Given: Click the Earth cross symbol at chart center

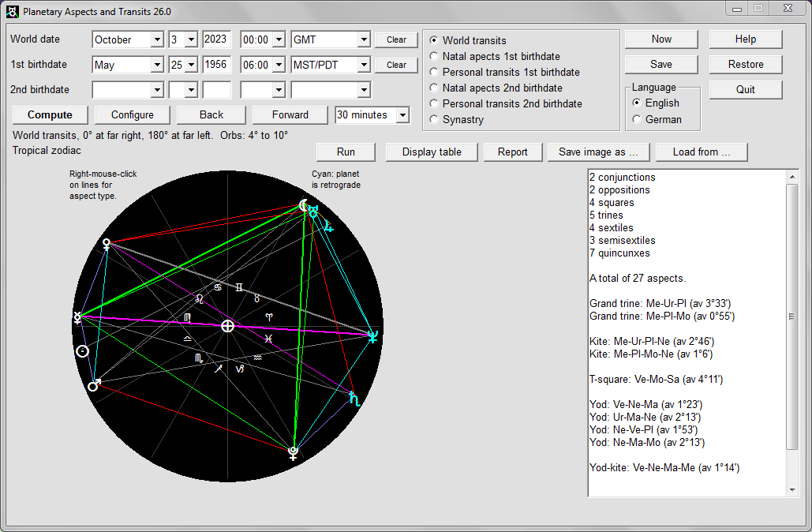Looking at the screenshot, I should (226, 325).
